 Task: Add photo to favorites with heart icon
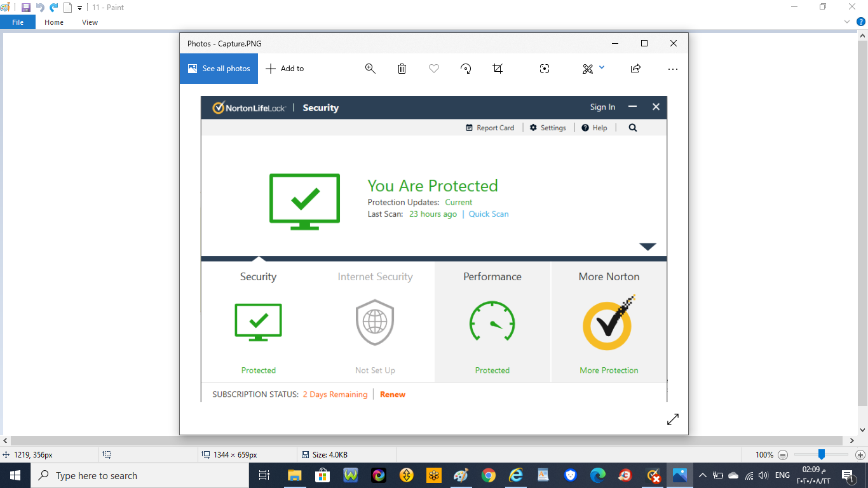point(434,69)
